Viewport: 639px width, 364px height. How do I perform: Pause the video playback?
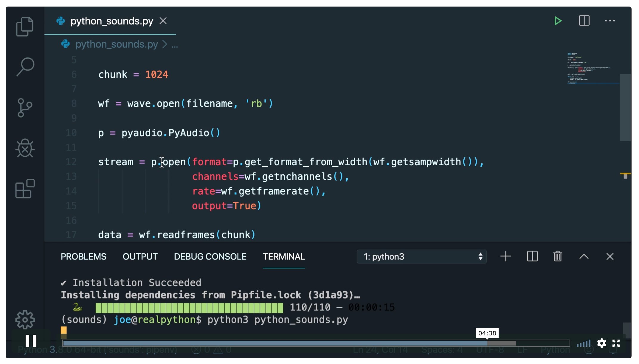pyautogui.click(x=31, y=341)
